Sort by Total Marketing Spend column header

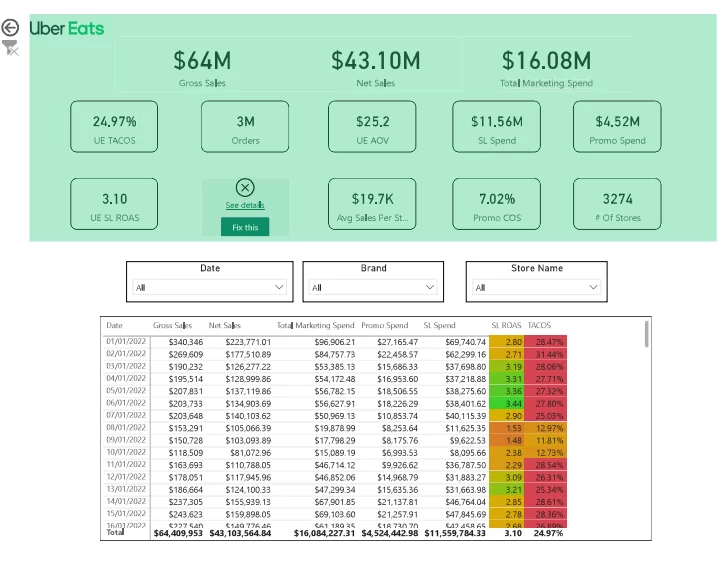(x=315, y=325)
